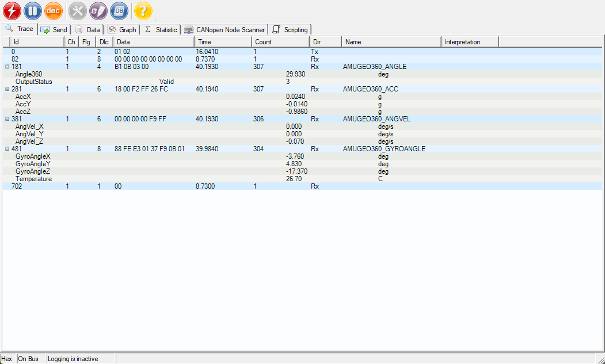Click the Tx direction cell of Id 0
Image resolution: width=605 pixels, height=364 pixels.
click(314, 52)
